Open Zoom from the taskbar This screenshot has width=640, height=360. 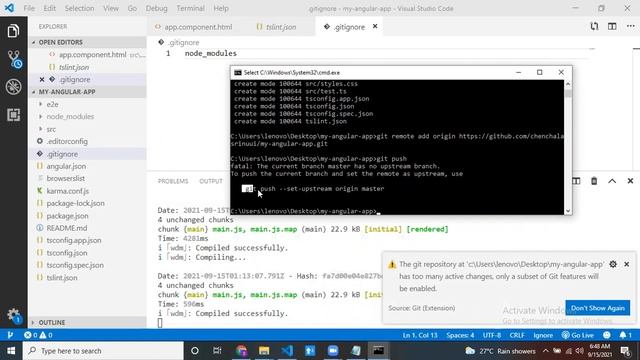click(333, 351)
